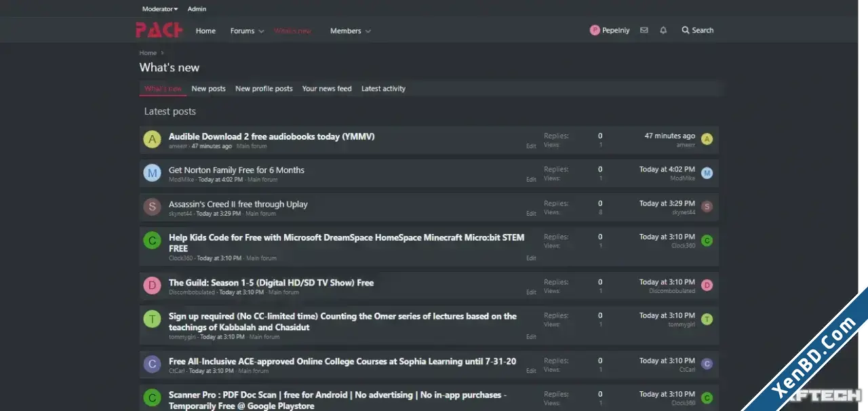Expand the Members menu chevron
The width and height of the screenshot is (868, 411).
(368, 31)
